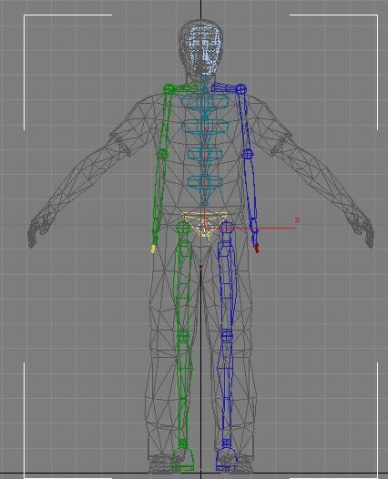Pick the blue clavicle bone
Viewport: 388px width, 479px height.
(223, 88)
